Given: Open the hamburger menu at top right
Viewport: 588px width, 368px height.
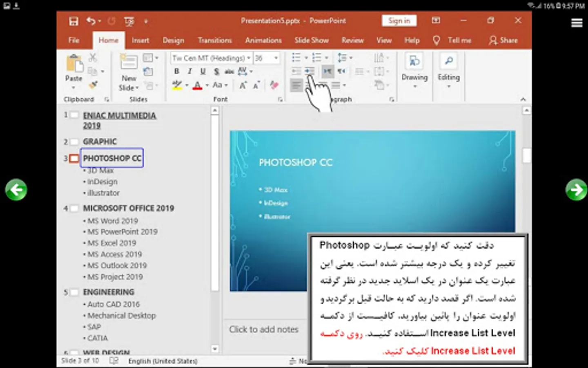Looking at the screenshot, I should 577,23.
